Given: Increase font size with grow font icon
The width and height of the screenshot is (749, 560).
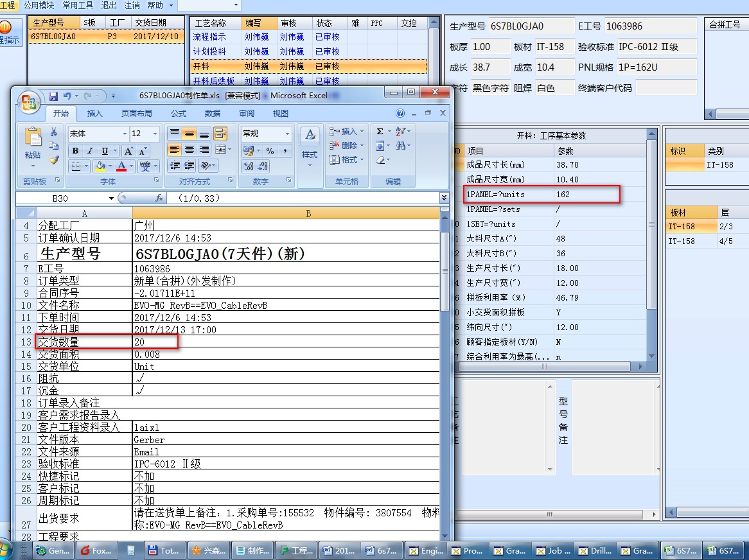Looking at the screenshot, I should click(128, 151).
